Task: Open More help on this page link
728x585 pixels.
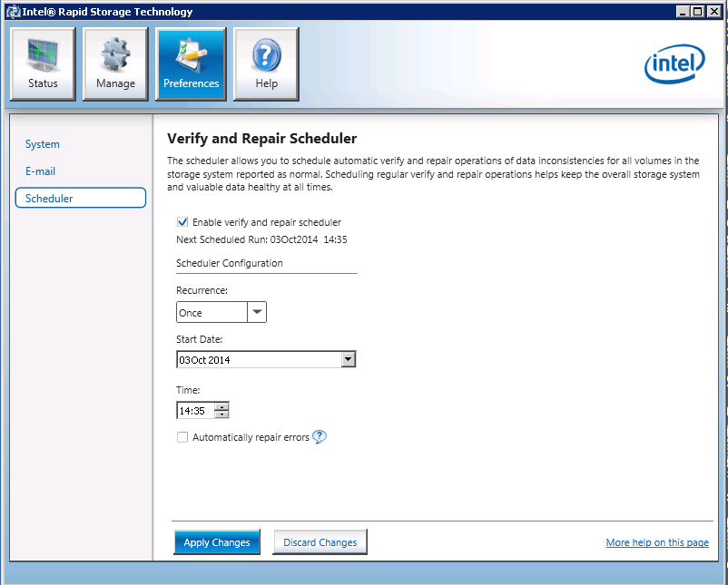Action: [x=657, y=542]
